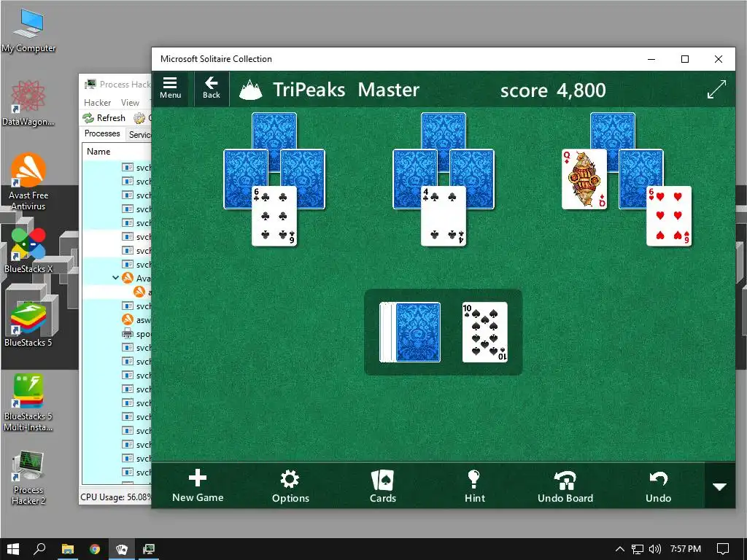This screenshot has width=747, height=560.
Task: Click the TriPeaks mountain logo icon
Action: (251, 90)
